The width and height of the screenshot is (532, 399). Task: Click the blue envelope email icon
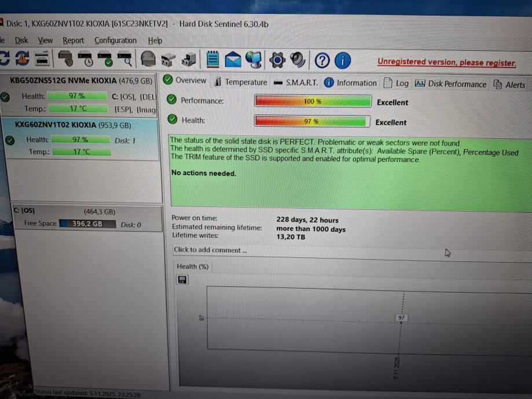click(233, 60)
